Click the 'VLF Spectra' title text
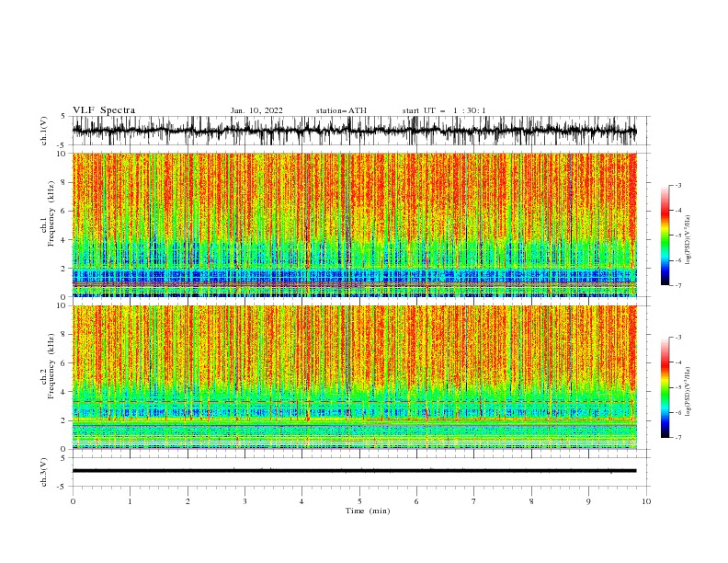Viewport: 728px width, 563px height. tap(104, 110)
